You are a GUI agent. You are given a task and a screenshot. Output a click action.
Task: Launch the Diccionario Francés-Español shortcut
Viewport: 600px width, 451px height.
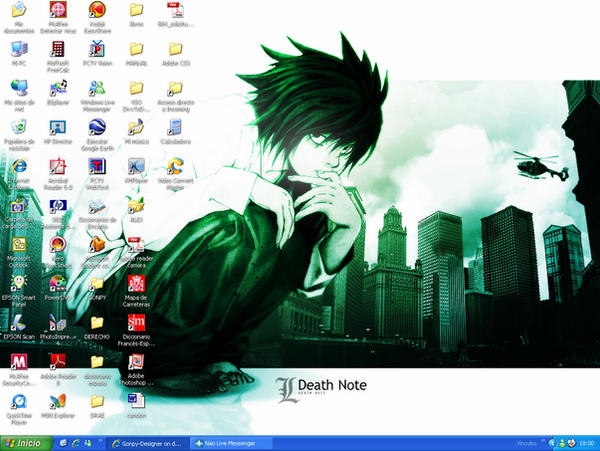(137, 331)
